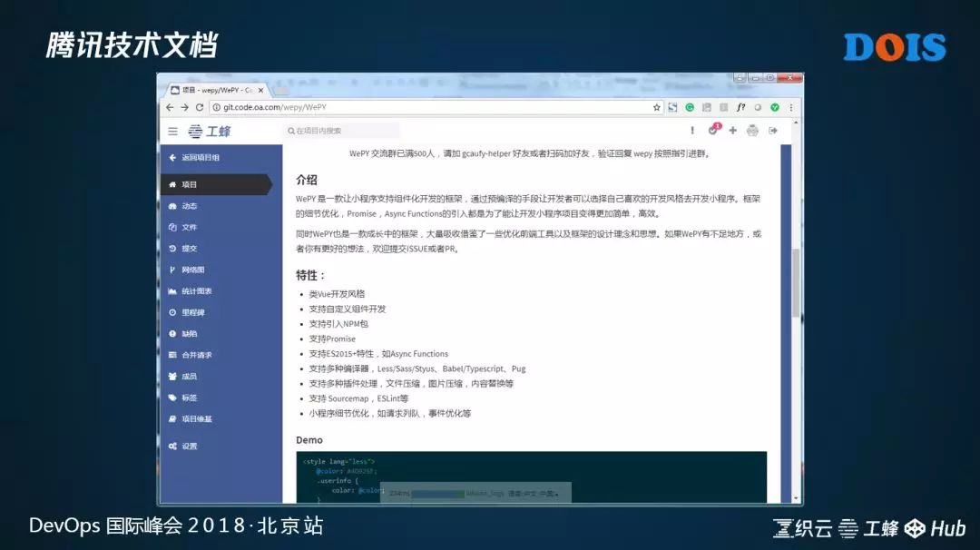This screenshot has width=980, height=550.
Task: Click the 介绍 heading
Action: [307, 180]
